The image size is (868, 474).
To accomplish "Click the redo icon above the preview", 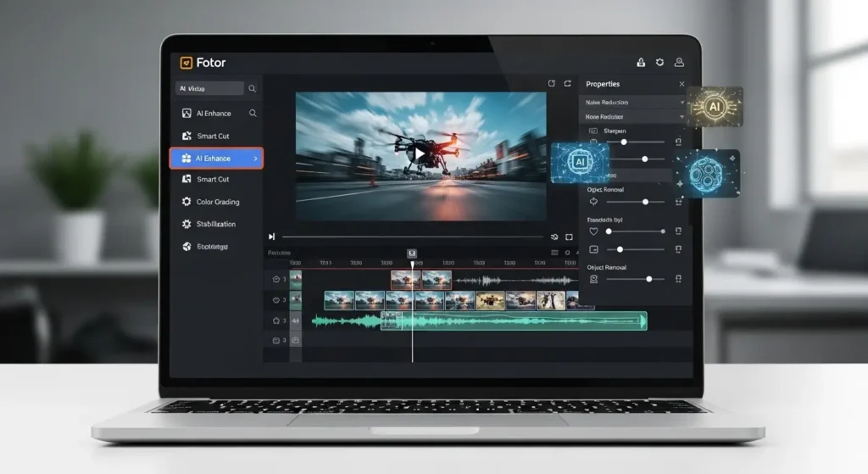I will 567,83.
